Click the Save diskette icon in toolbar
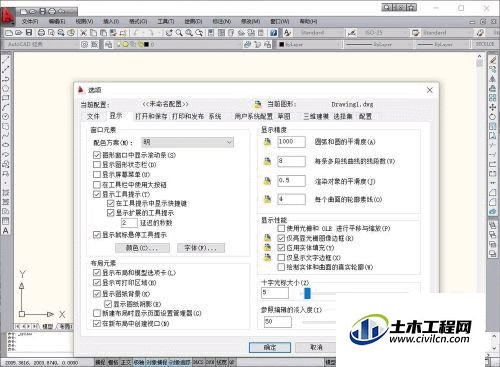 pos(29,33)
